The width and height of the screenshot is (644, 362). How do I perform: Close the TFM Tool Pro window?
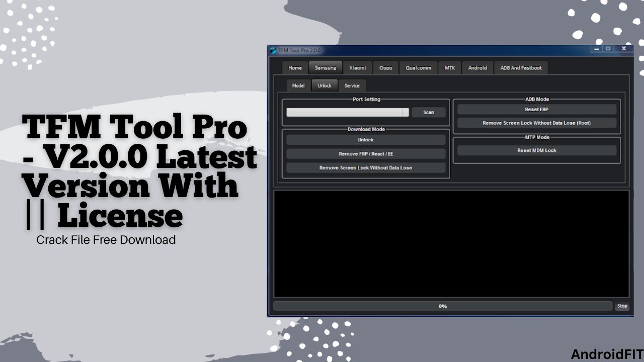(x=624, y=49)
